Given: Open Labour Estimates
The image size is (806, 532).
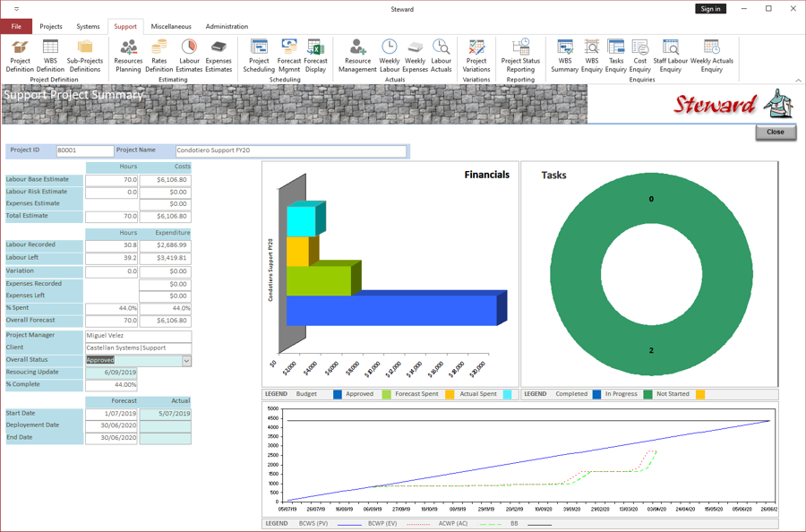Looking at the screenshot, I should pyautogui.click(x=189, y=56).
